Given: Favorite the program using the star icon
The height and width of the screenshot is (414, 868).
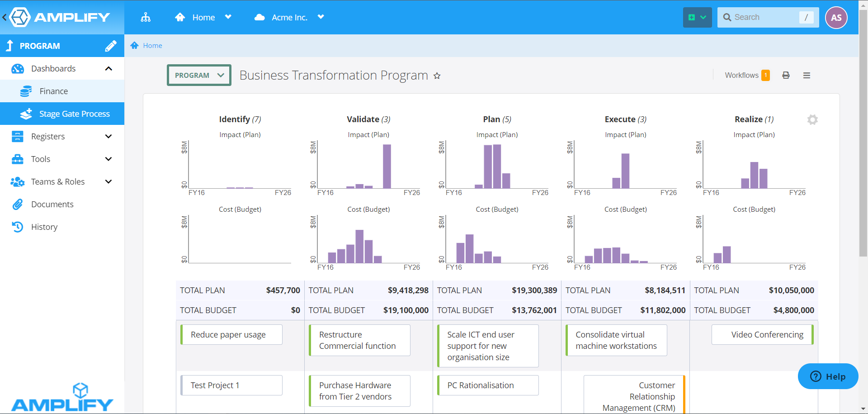Looking at the screenshot, I should pos(437,76).
